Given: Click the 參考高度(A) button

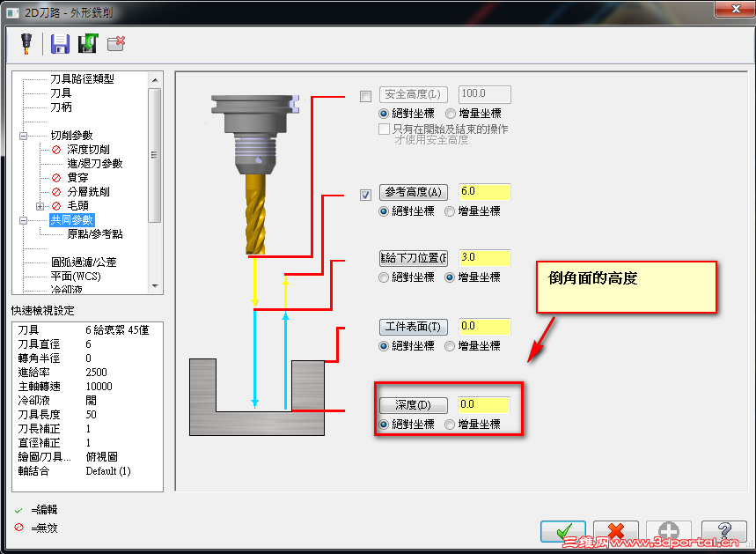Looking at the screenshot, I should coord(413,192).
